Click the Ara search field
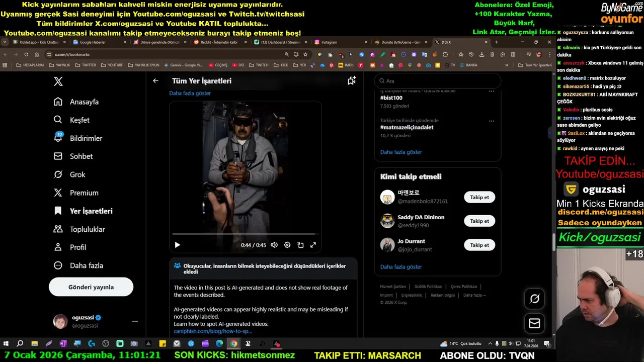Viewport: 644px width, 362px height. point(438,80)
